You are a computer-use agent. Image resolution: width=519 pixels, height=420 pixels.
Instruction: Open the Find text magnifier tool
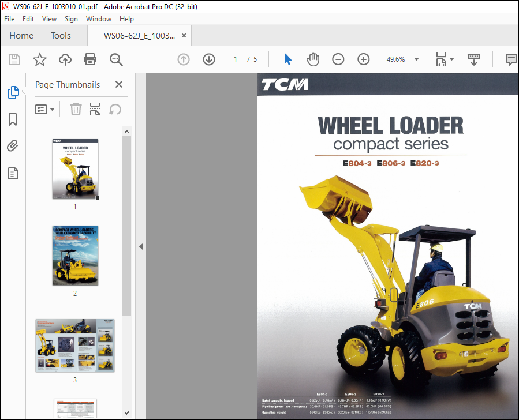click(116, 60)
